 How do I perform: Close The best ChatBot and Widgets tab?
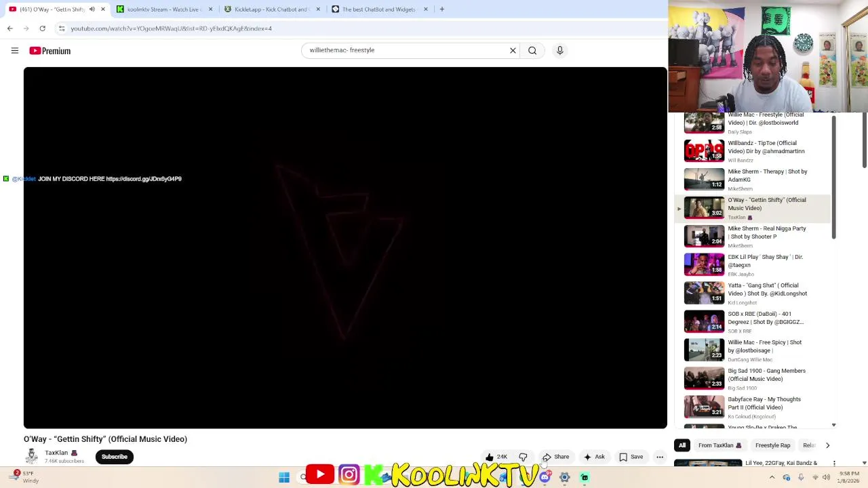click(x=426, y=9)
